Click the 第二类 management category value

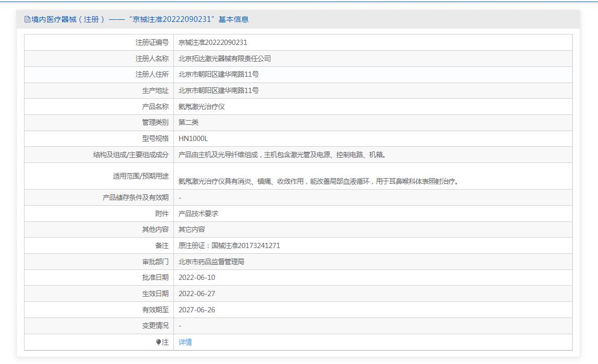(x=189, y=122)
